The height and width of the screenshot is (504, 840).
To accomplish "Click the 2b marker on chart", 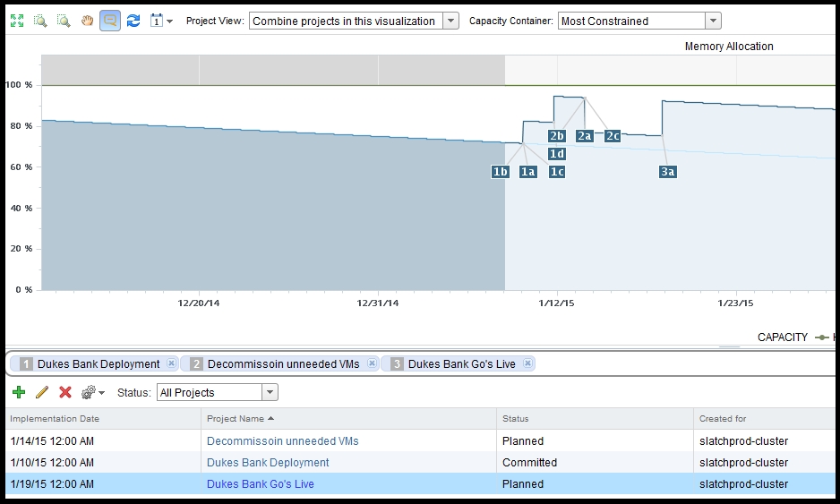I will [557, 136].
